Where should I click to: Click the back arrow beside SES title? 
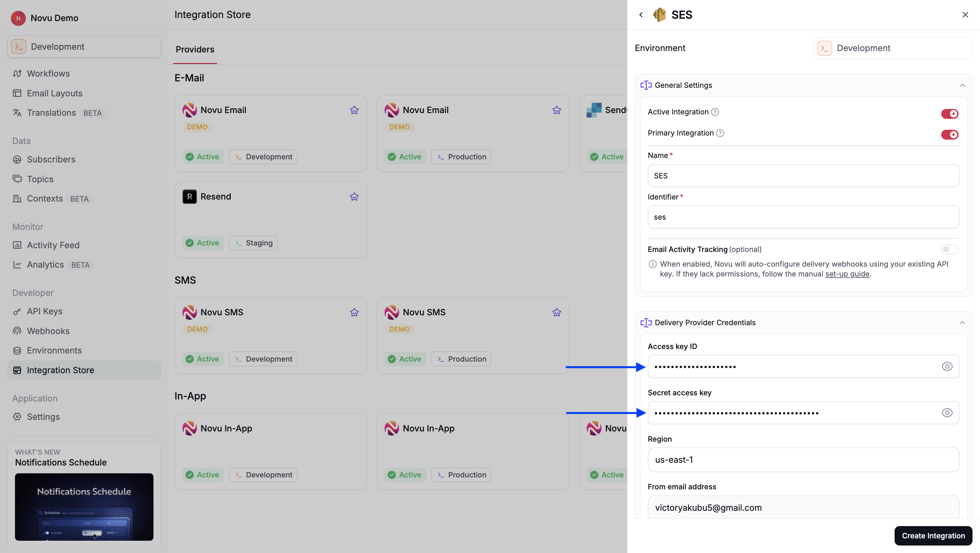(641, 14)
